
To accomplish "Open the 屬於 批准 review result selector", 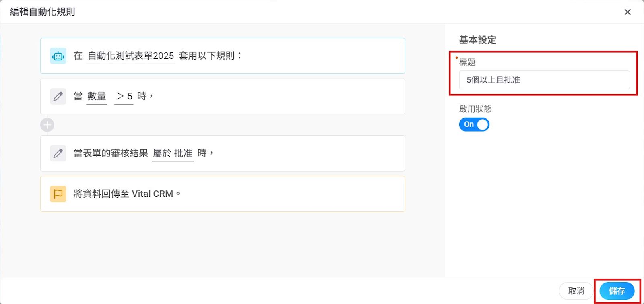I will pyautogui.click(x=173, y=153).
